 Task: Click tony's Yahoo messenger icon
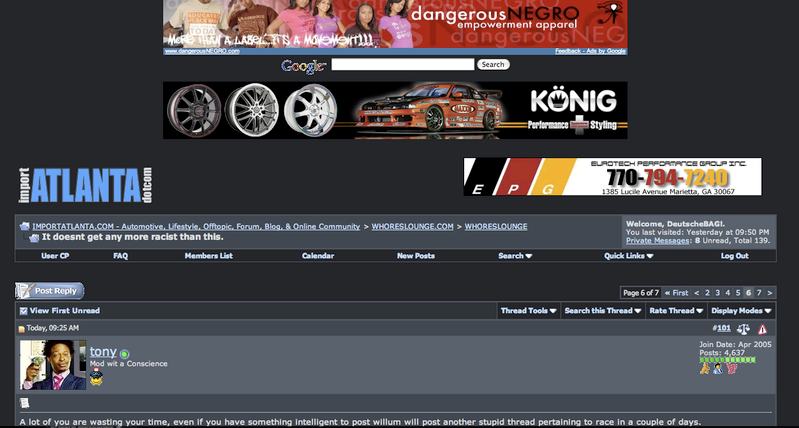(732, 368)
